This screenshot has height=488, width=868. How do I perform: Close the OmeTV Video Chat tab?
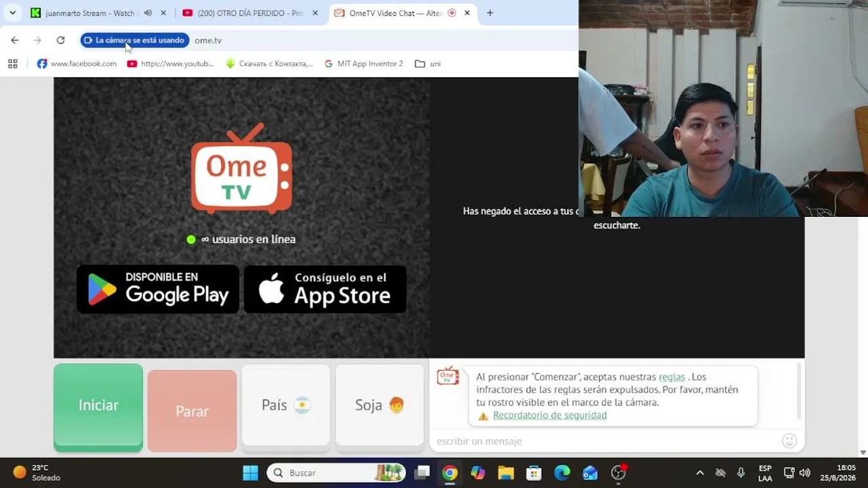(x=467, y=13)
